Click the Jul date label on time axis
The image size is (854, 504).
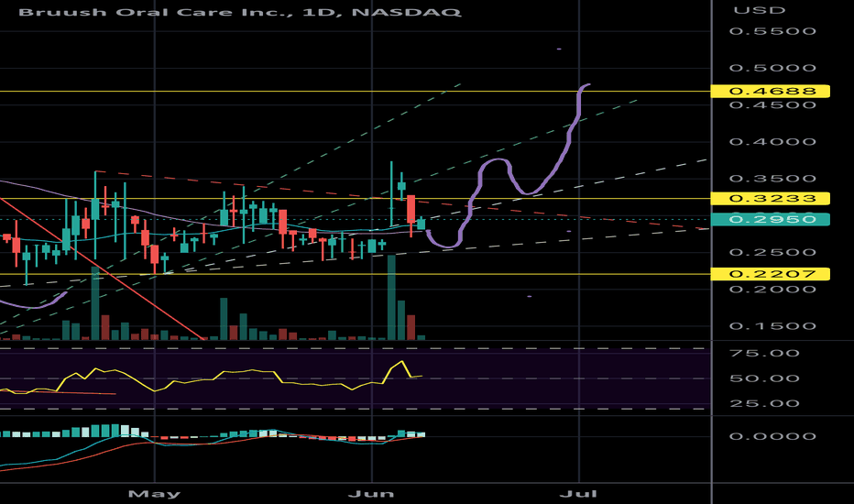click(578, 494)
